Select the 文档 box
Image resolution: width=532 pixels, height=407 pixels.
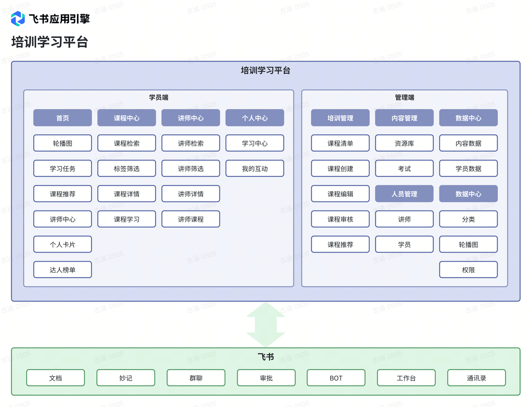click(x=56, y=378)
